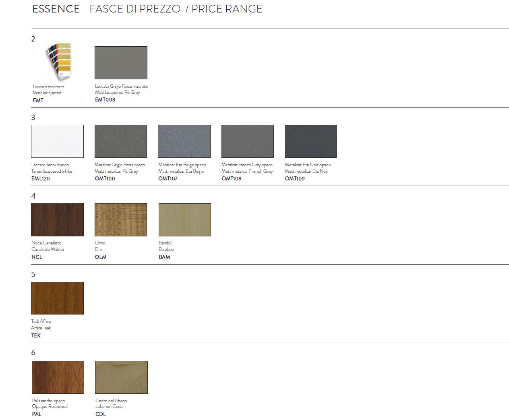This screenshot has height=420, width=509.
Task: Choose the Africa Teak wood swatch
Action: [58, 298]
